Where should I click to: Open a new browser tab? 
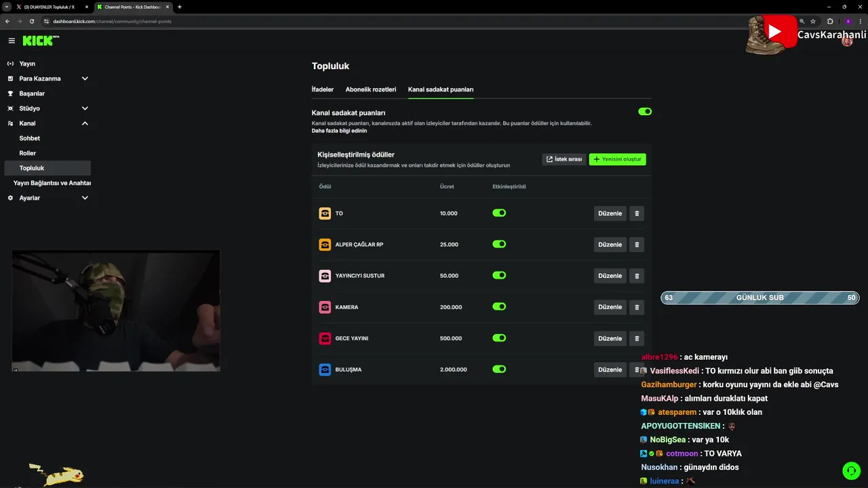(180, 7)
